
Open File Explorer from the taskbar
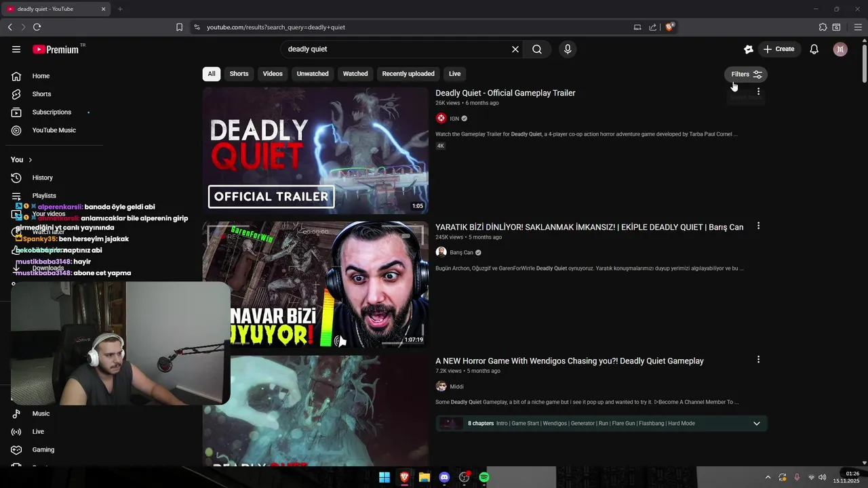coord(425,477)
